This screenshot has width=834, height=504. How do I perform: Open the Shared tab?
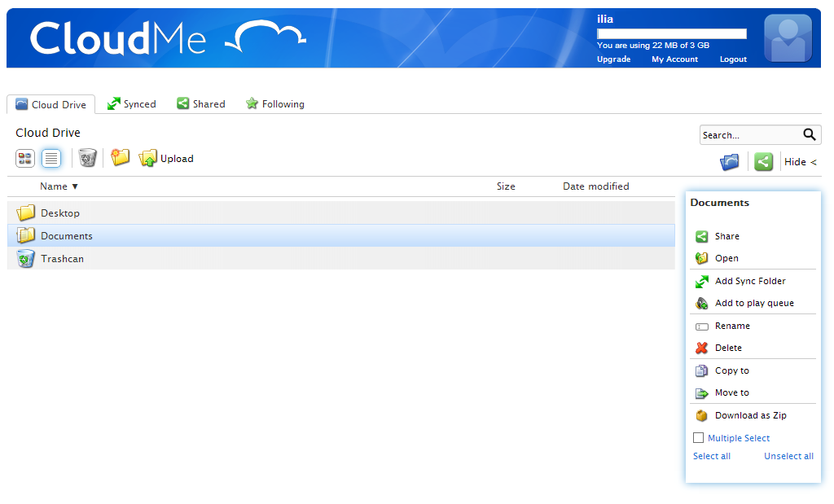[201, 103]
